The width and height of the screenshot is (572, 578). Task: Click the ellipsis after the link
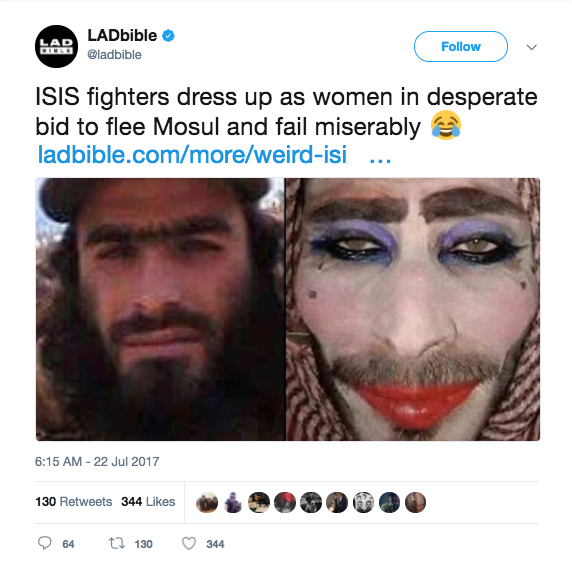pyautogui.click(x=380, y=161)
